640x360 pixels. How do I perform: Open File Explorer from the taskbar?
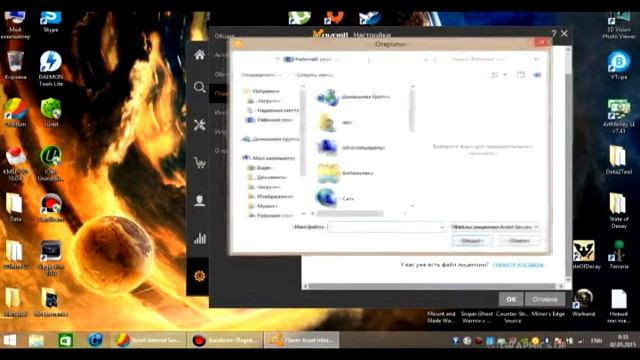[x=36, y=340]
